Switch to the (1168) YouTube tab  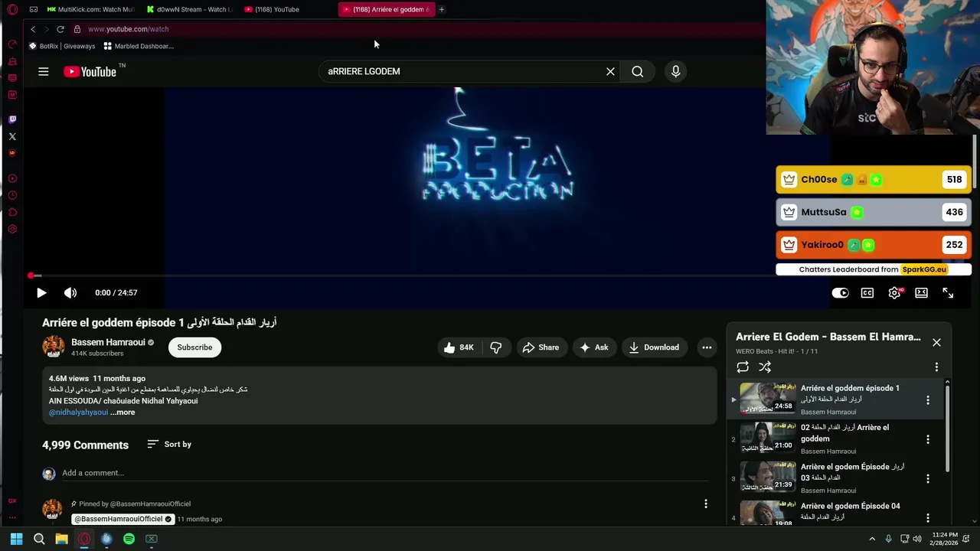click(x=287, y=9)
